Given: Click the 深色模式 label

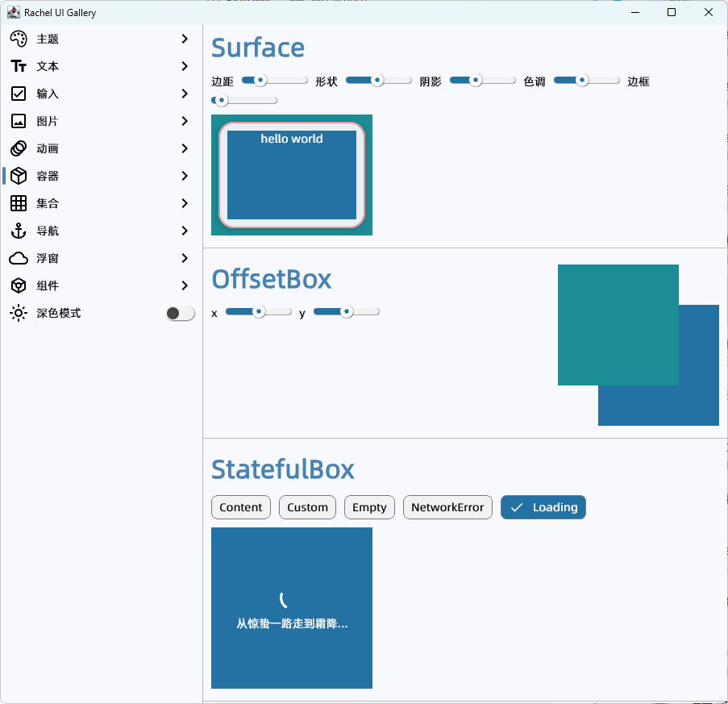Looking at the screenshot, I should (59, 314).
